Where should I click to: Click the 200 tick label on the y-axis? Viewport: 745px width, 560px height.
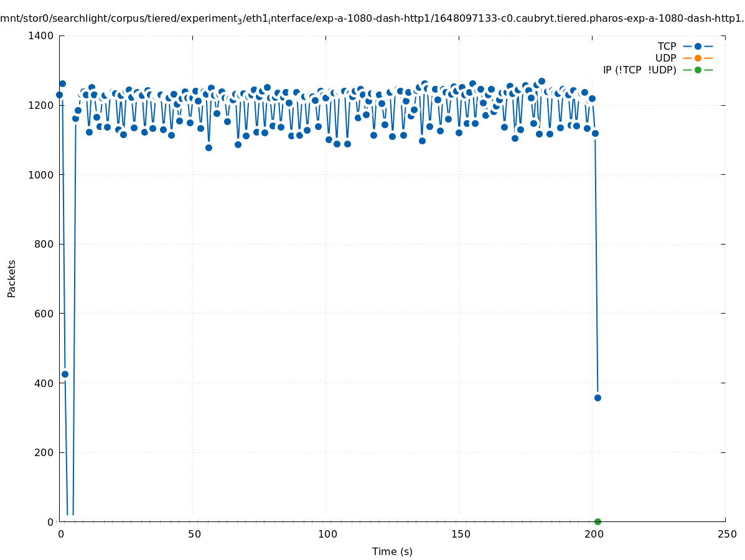(44, 452)
